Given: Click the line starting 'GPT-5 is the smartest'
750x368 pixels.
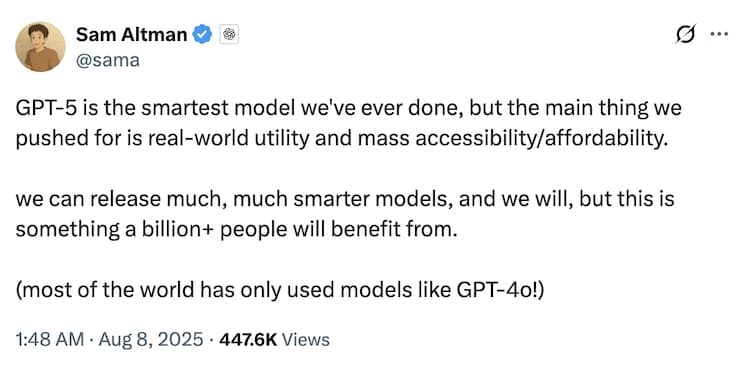Looking at the screenshot, I should [x=348, y=109].
